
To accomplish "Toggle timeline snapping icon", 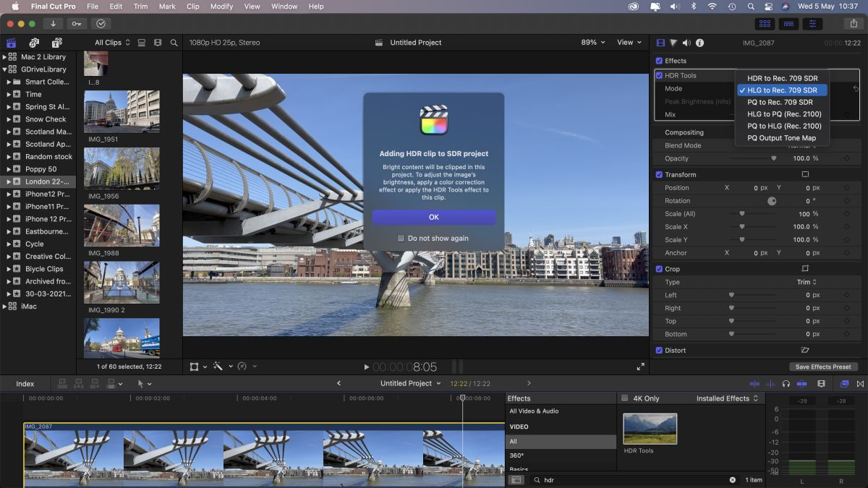I will [x=802, y=383].
